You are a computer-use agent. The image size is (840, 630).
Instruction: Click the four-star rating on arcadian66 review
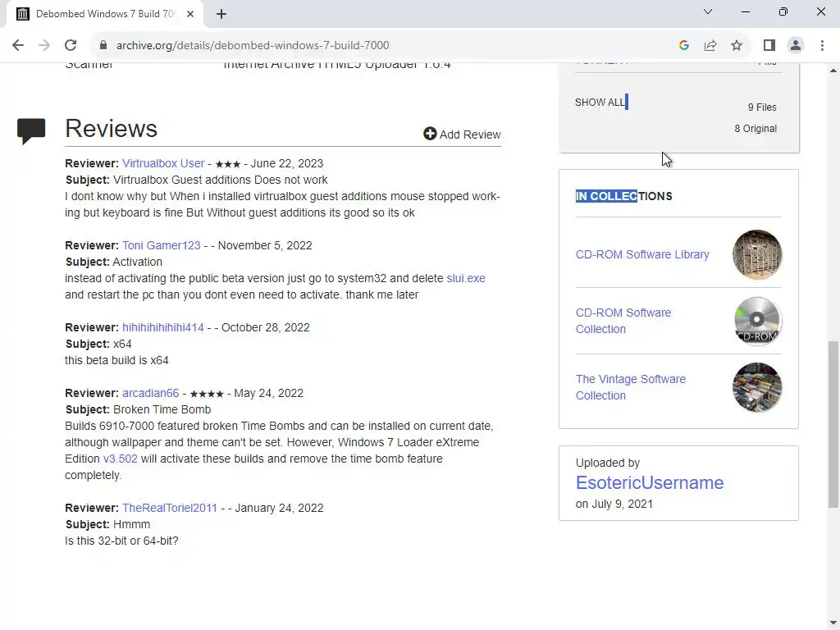tap(207, 394)
